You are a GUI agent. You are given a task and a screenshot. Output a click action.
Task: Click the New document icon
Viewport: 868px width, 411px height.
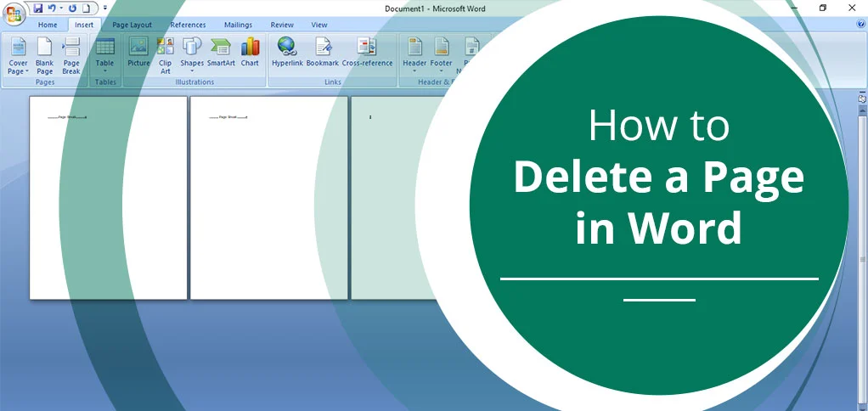coord(86,8)
